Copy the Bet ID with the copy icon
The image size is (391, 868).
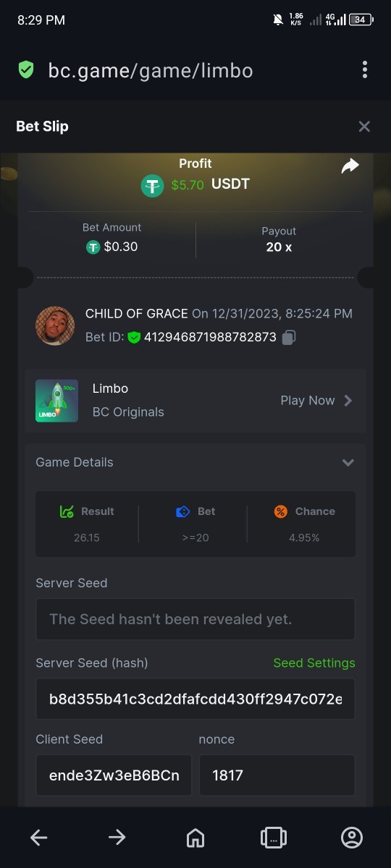289,337
